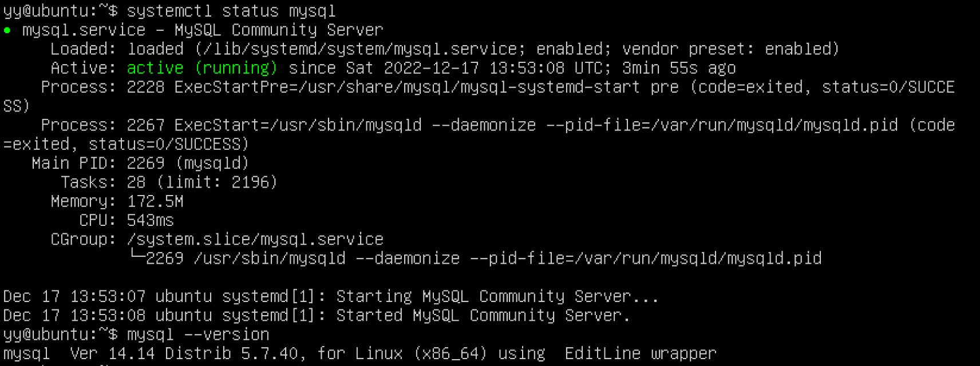Click the Memory value 172.5M
The image size is (980, 366).
tap(155, 201)
